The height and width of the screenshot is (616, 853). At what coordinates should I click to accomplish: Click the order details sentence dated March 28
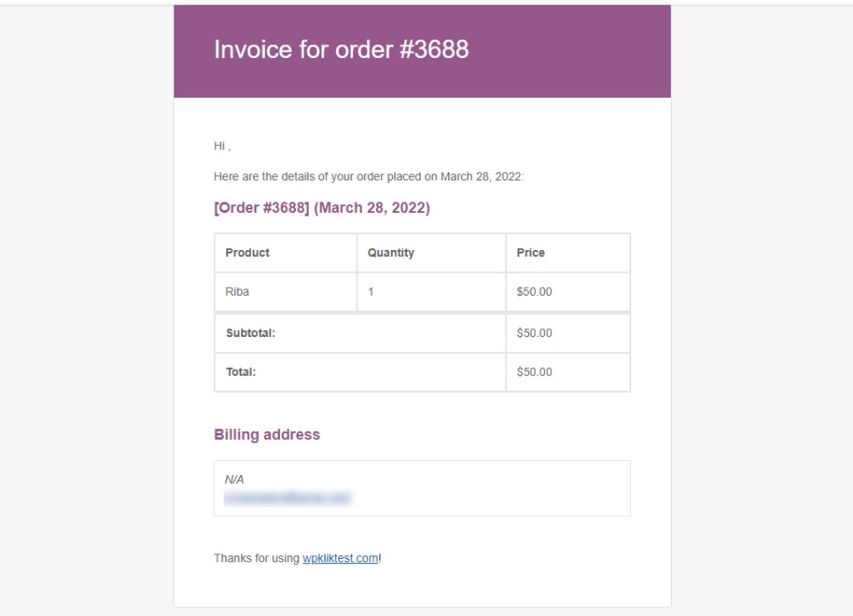[x=369, y=177]
